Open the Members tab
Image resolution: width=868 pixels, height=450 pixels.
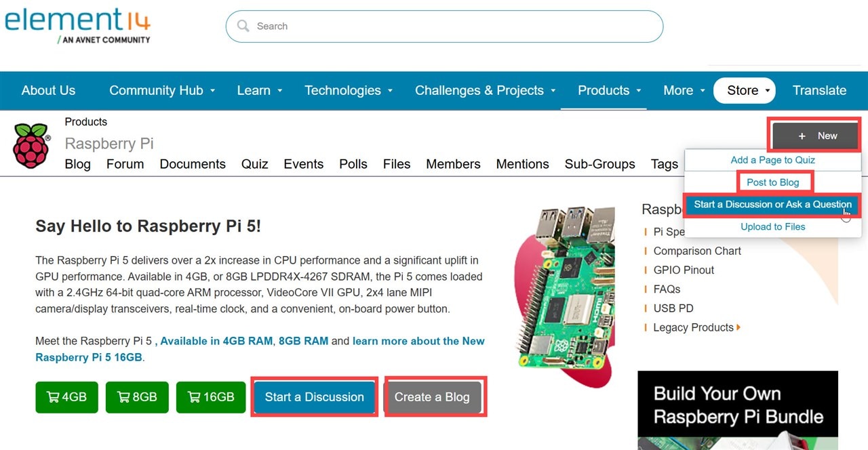pos(453,164)
